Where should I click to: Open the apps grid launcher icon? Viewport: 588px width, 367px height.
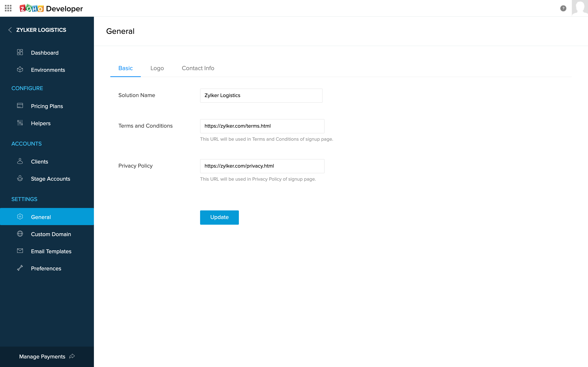pos(8,8)
